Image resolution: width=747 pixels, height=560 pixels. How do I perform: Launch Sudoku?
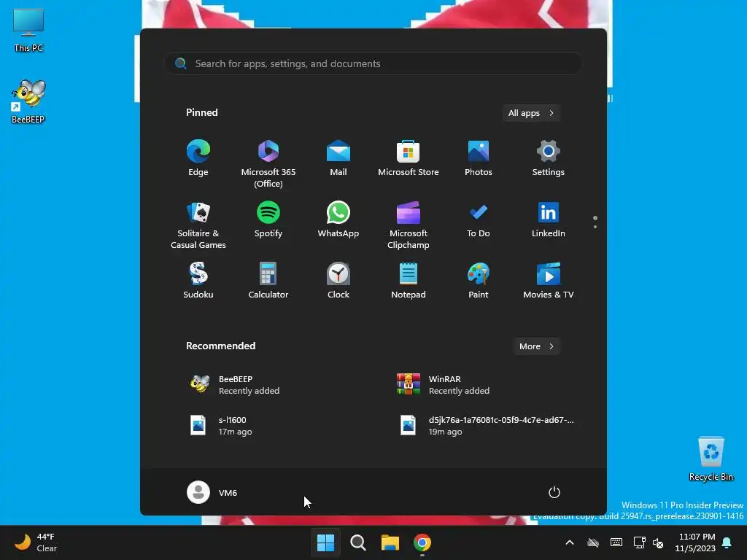pyautogui.click(x=198, y=281)
